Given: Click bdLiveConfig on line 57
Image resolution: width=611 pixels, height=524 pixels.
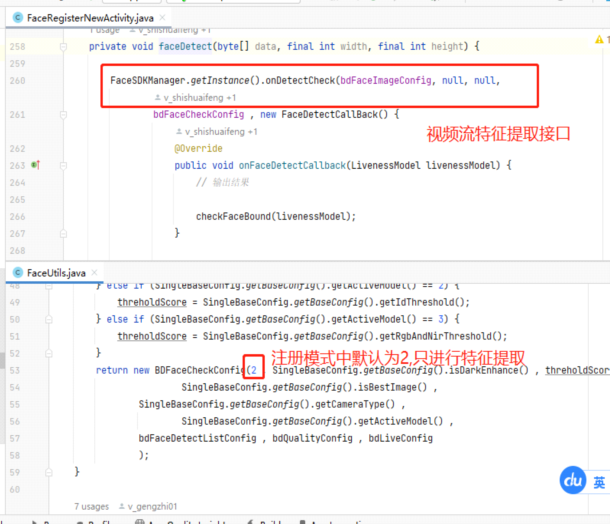Looking at the screenshot, I should tap(401, 439).
